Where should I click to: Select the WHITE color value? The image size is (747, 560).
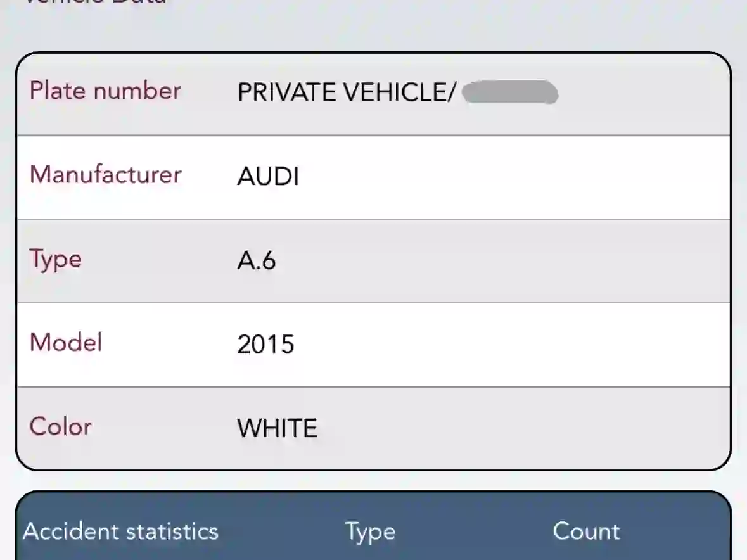click(278, 428)
